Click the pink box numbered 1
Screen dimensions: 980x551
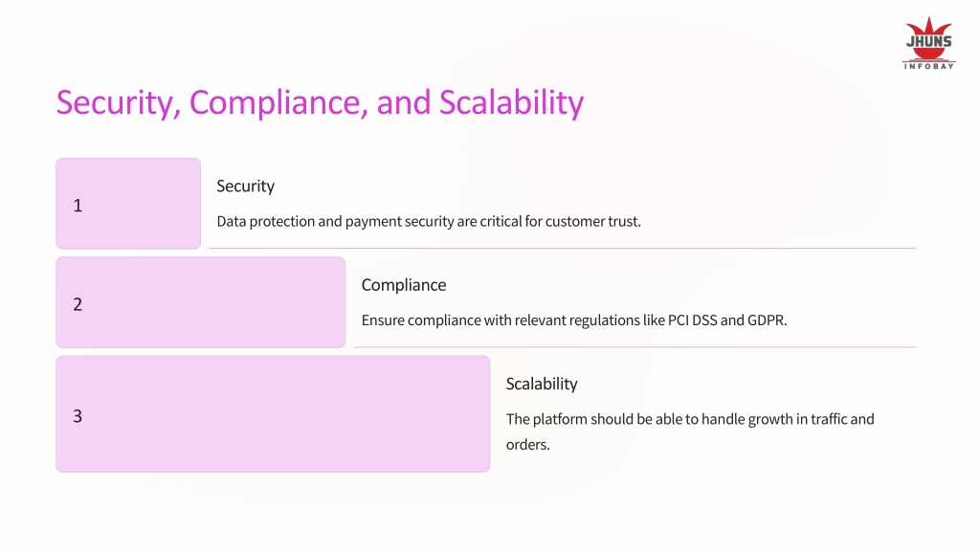click(x=128, y=204)
